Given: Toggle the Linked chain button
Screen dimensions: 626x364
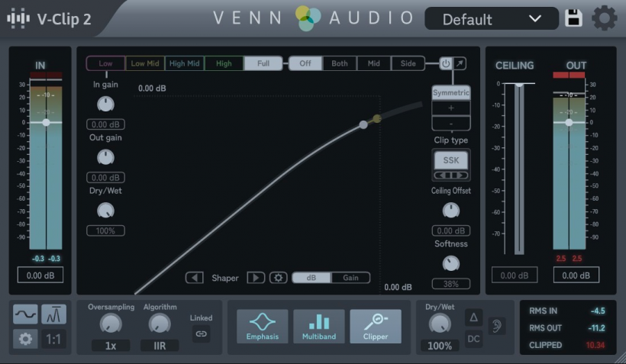Looking at the screenshot, I should [x=201, y=333].
